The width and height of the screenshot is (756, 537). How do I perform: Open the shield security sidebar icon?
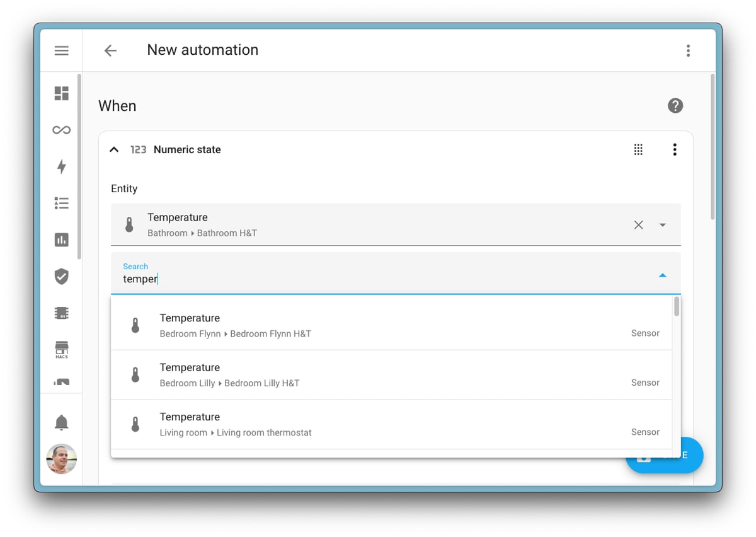(61, 276)
